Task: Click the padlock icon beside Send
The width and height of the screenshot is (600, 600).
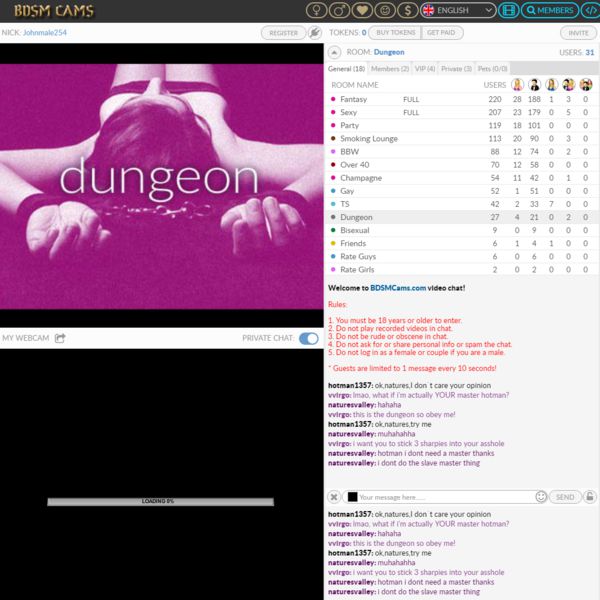Action: pyautogui.click(x=590, y=497)
